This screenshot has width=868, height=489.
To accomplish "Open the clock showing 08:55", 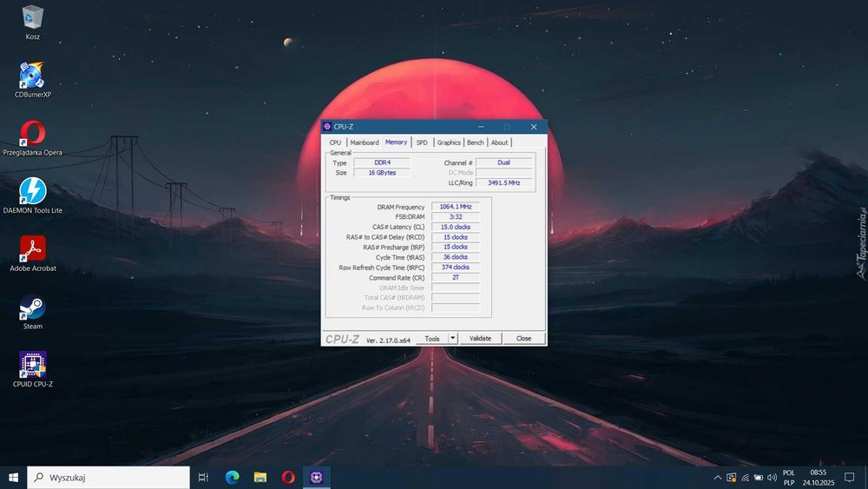I will point(819,478).
